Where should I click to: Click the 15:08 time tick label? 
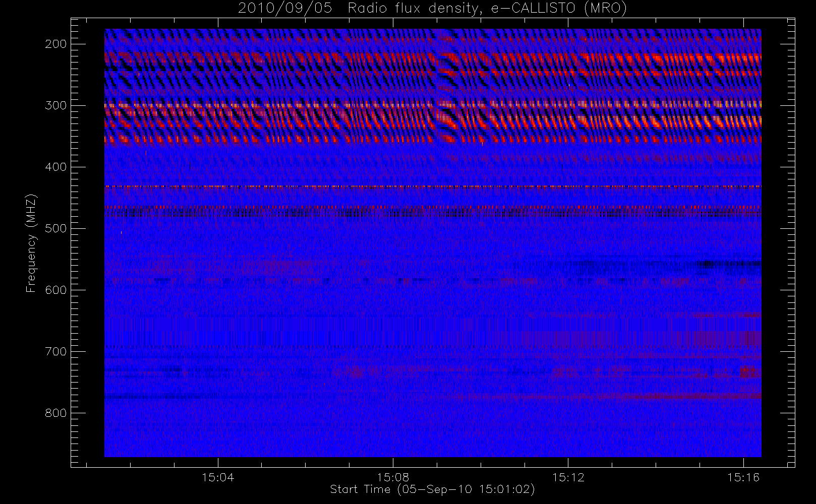tap(393, 477)
